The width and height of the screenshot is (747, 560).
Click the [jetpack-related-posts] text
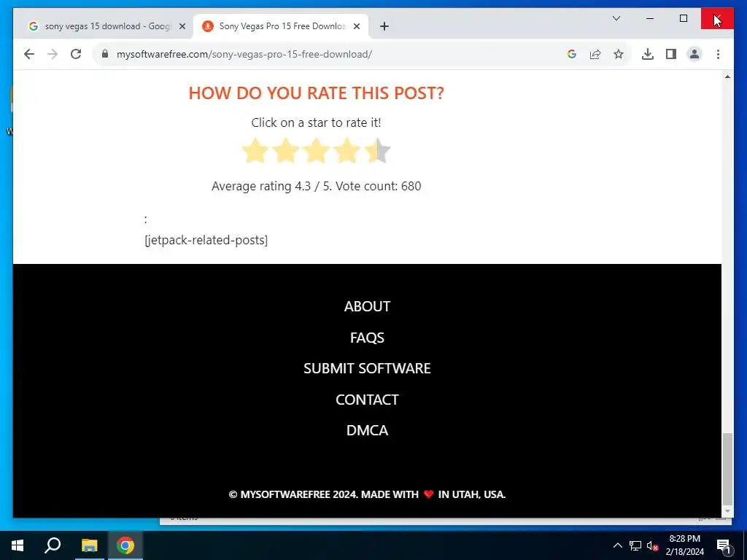click(206, 240)
